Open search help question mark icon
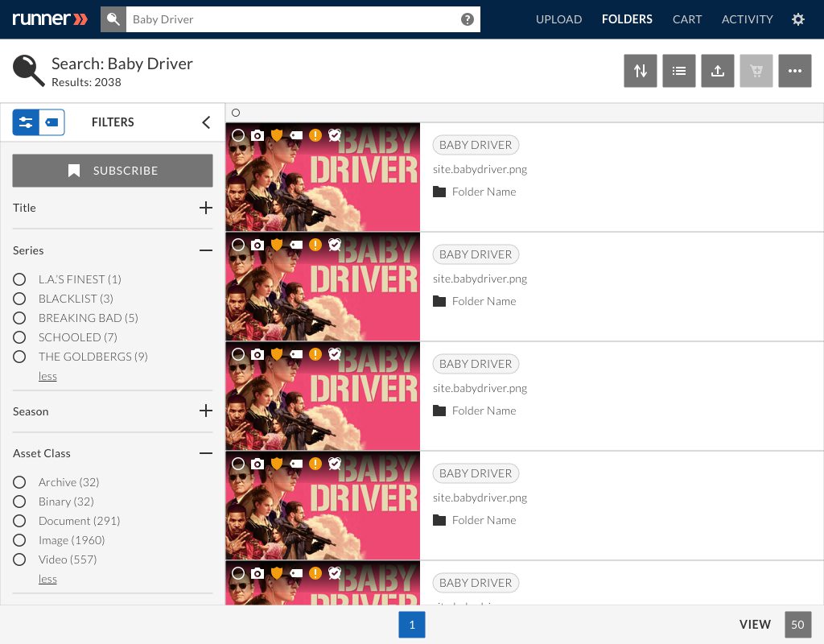 (468, 19)
